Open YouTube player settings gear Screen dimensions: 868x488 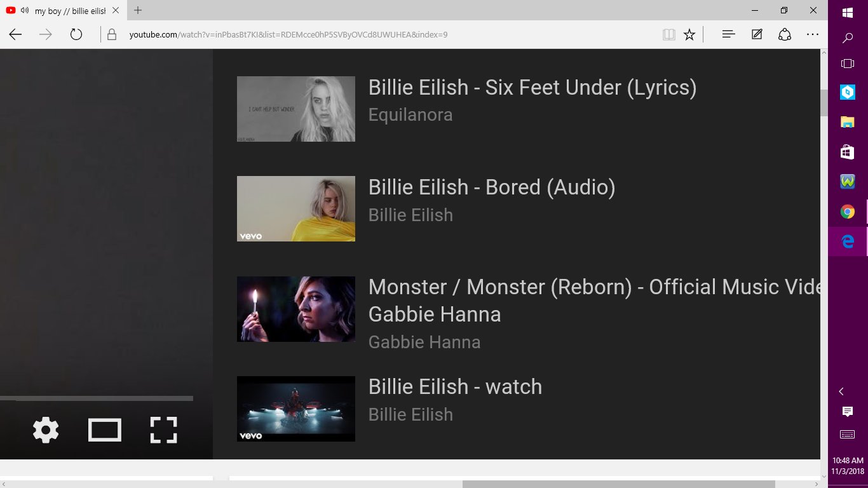tap(46, 430)
